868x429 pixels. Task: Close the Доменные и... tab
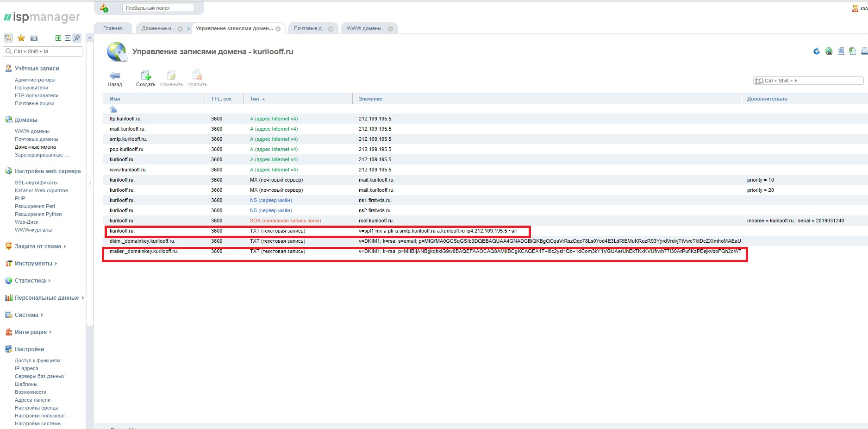(180, 29)
